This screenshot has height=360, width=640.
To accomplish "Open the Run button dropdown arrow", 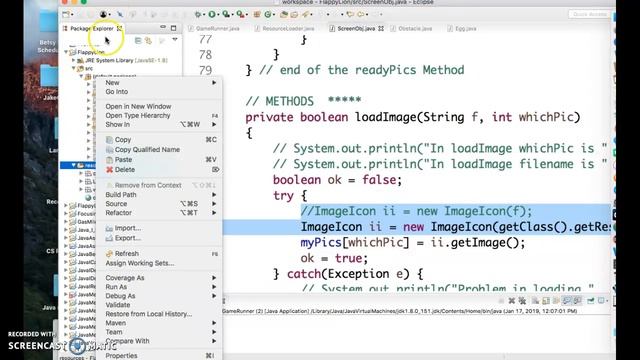I will point(218,15).
